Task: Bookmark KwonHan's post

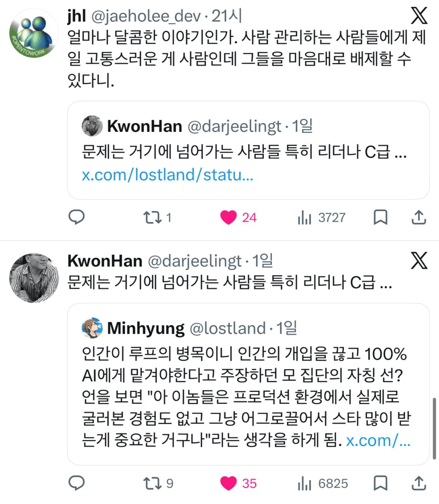Action: click(x=380, y=483)
